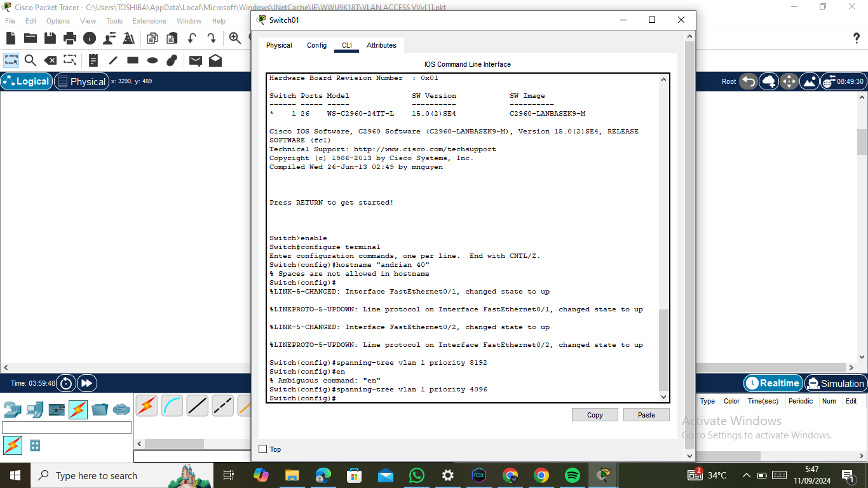Switch to Logical workspace view

(x=26, y=81)
